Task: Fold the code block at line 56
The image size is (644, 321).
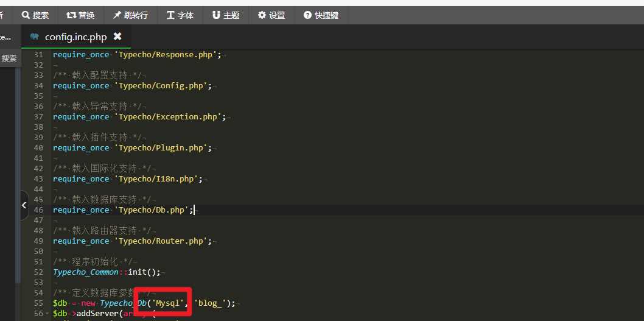Action: tap(48, 314)
